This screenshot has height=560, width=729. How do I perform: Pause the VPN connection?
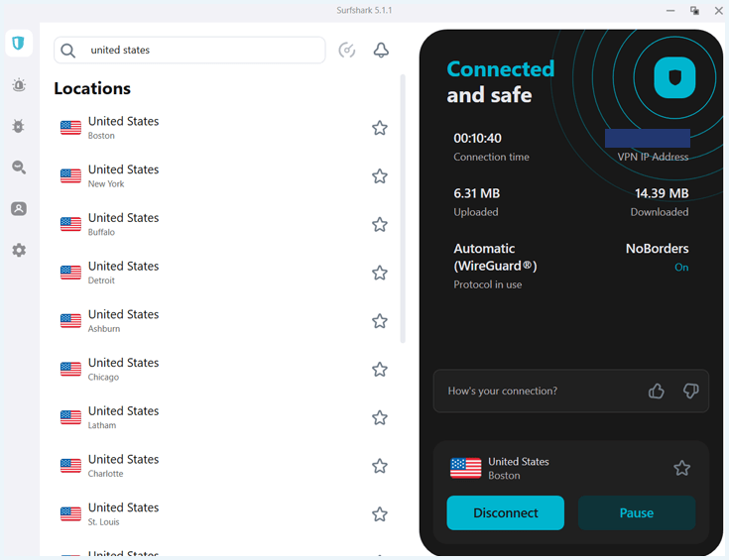637,512
